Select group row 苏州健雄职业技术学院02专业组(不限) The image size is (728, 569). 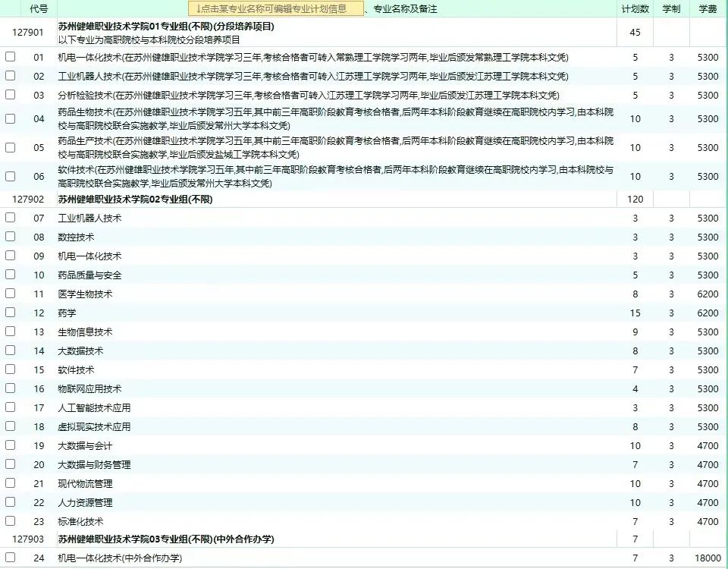135,200
